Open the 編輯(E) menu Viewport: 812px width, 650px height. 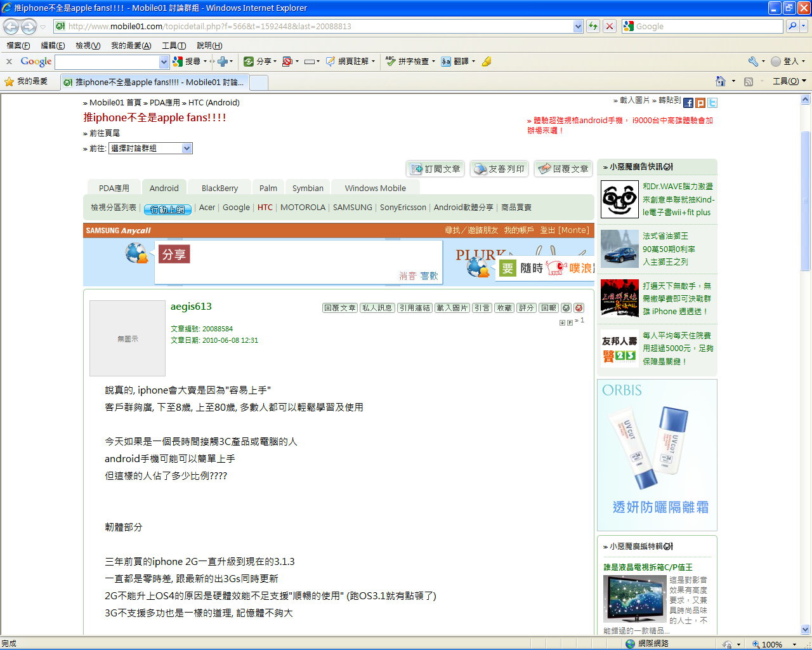coord(53,46)
